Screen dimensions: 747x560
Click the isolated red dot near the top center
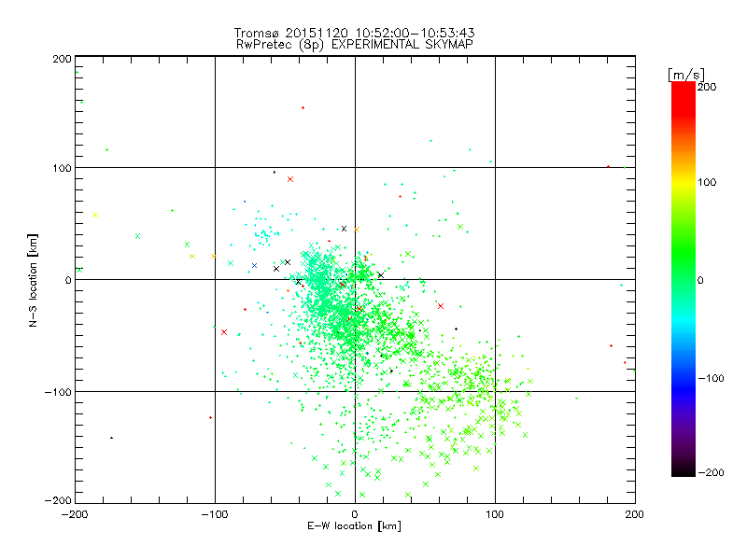click(303, 108)
